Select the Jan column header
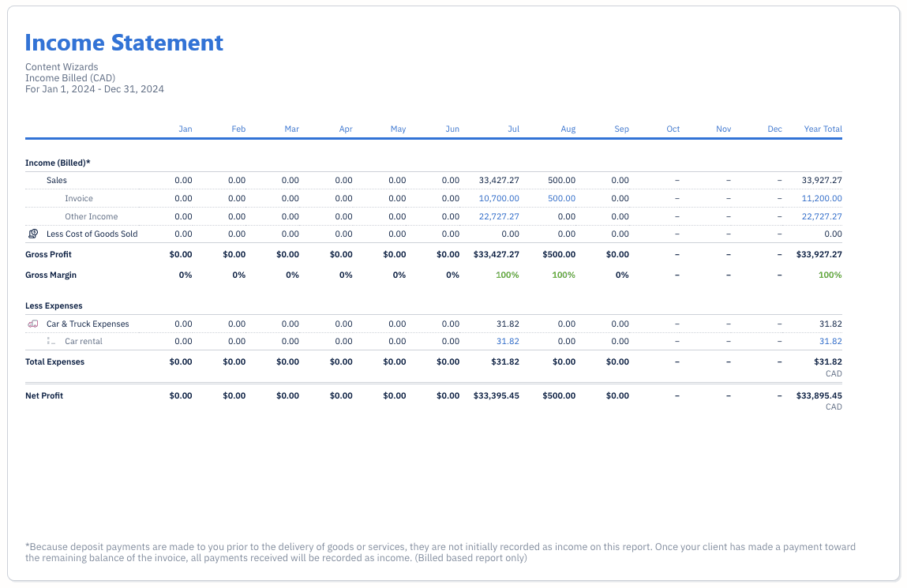This screenshot has height=588, width=907. (185, 129)
